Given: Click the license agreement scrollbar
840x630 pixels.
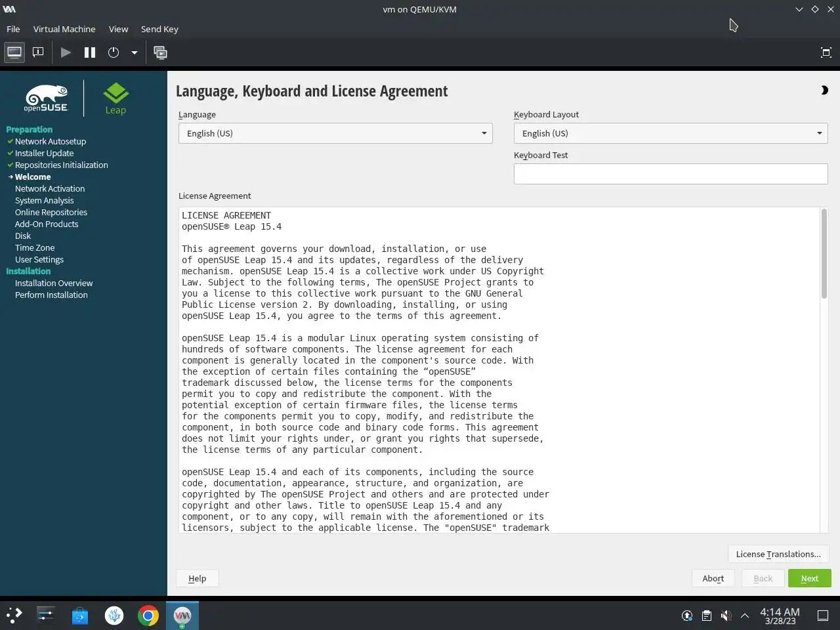Looking at the screenshot, I should pos(824,254).
